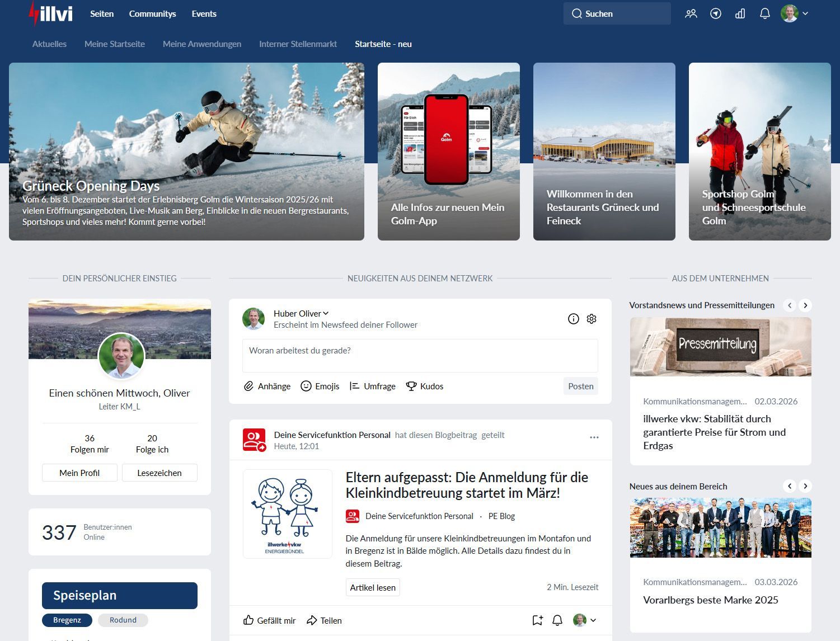Like the Kleinkindbetreuung post (Gefällt mir)
This screenshot has width=840, height=641.
tap(269, 620)
